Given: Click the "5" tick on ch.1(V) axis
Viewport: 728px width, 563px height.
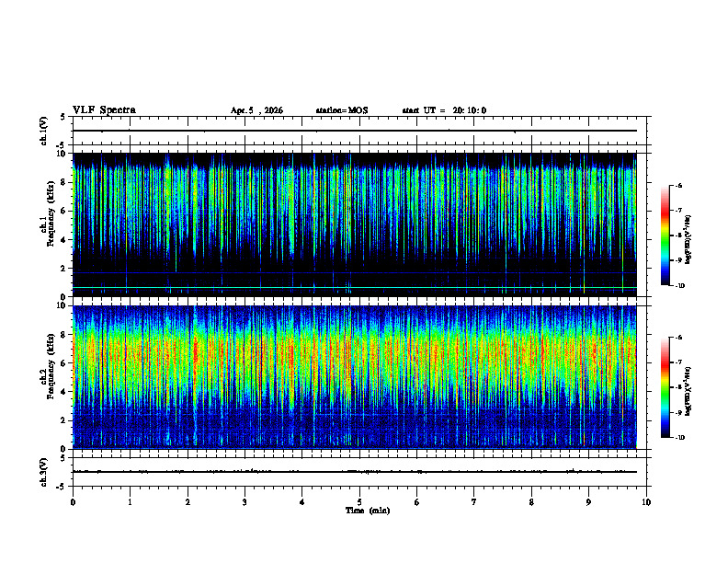Looking at the screenshot, I should point(63,117).
